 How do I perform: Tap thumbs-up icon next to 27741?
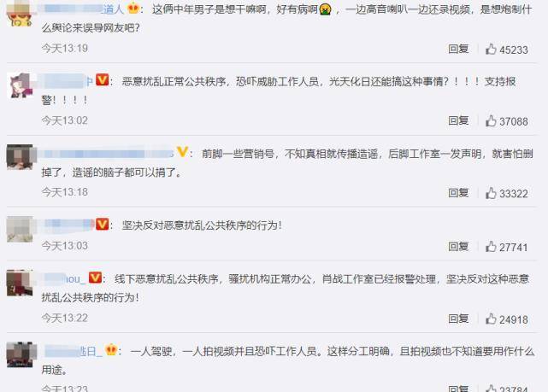[x=491, y=247]
